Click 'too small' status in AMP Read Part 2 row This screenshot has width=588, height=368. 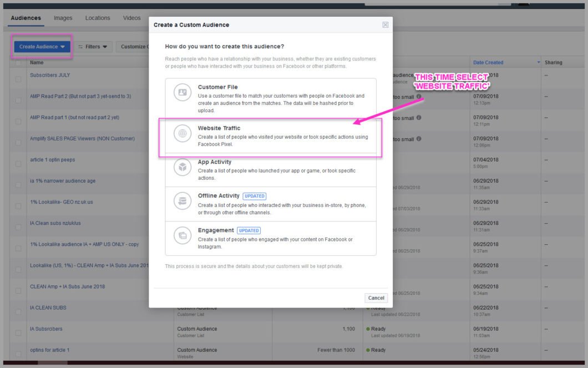pyautogui.click(x=403, y=97)
